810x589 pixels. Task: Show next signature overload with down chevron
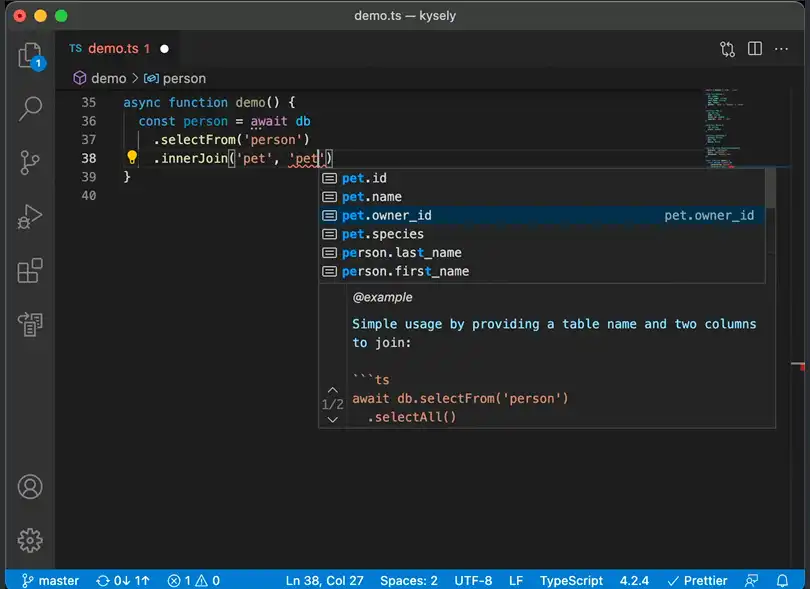[333, 419]
